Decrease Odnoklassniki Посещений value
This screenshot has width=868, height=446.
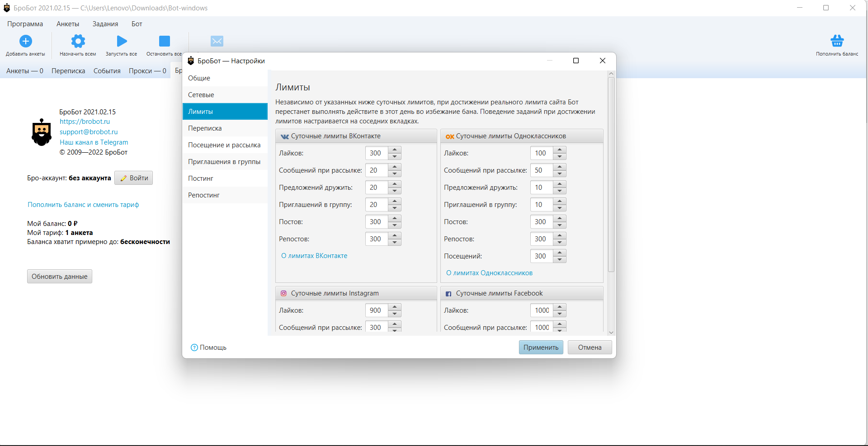click(x=560, y=259)
